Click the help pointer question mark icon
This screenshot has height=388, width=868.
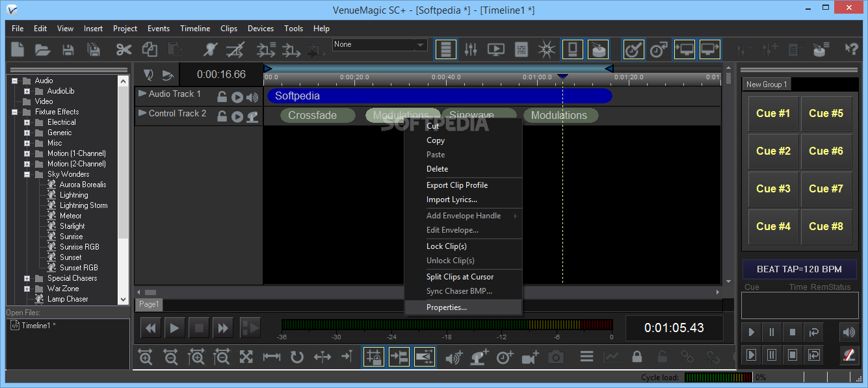850,49
